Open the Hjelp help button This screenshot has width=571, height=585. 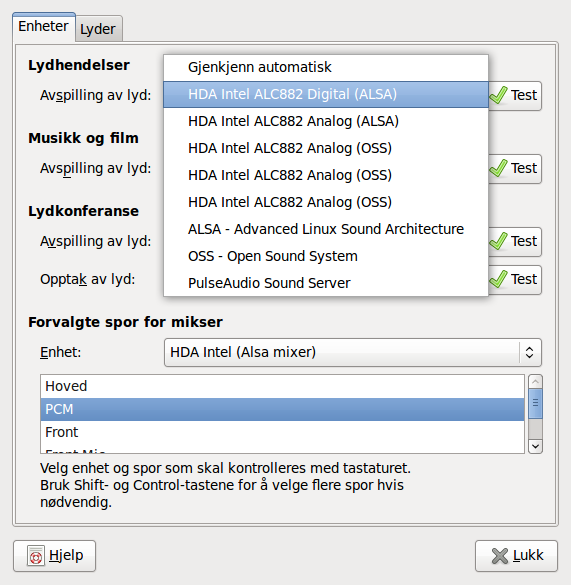coord(54,556)
